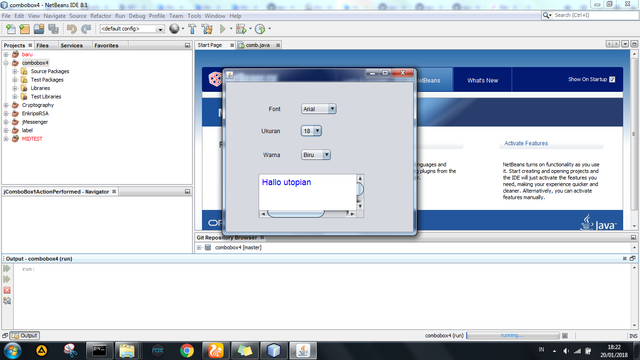Click the cancel button beside running progress
This screenshot has width=640, height=360.
565,336
